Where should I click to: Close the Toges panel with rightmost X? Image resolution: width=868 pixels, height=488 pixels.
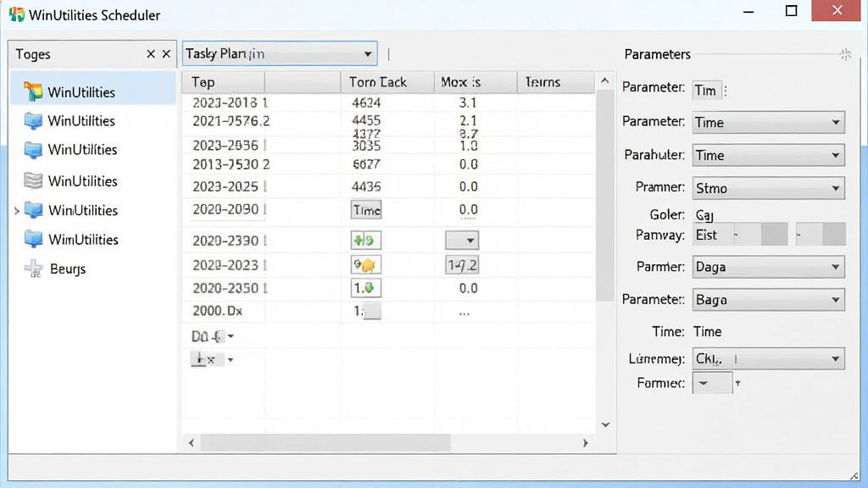(x=166, y=53)
